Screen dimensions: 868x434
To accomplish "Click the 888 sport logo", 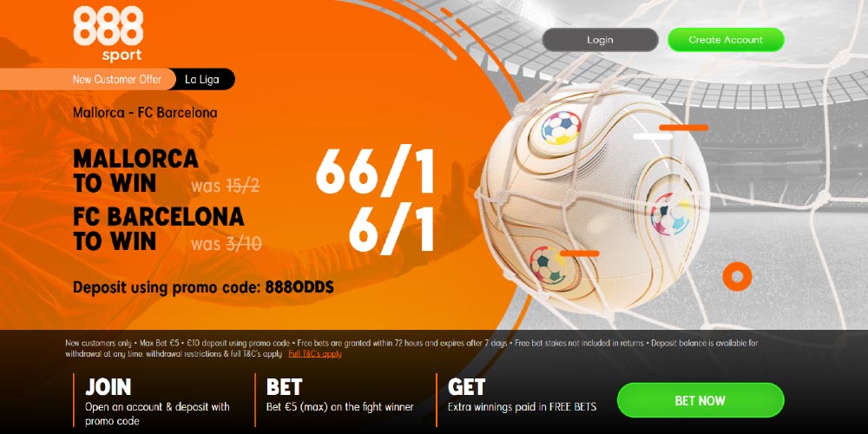I will point(108,35).
